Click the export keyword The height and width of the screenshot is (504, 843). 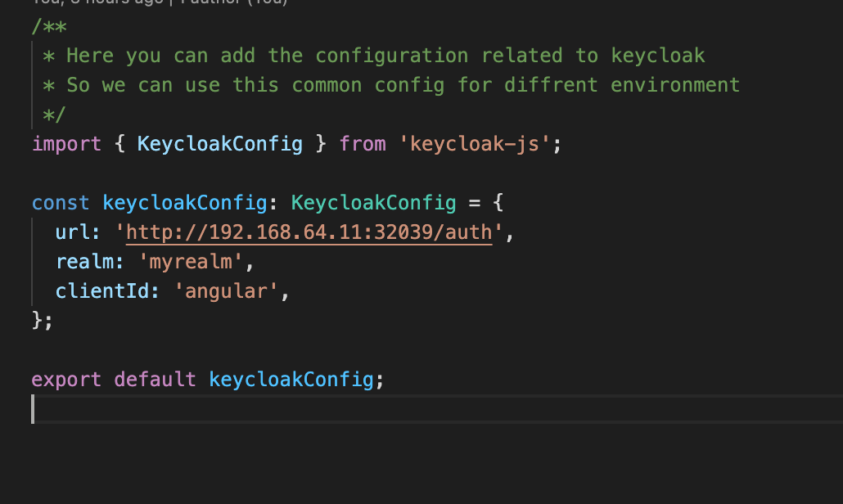click(x=66, y=380)
